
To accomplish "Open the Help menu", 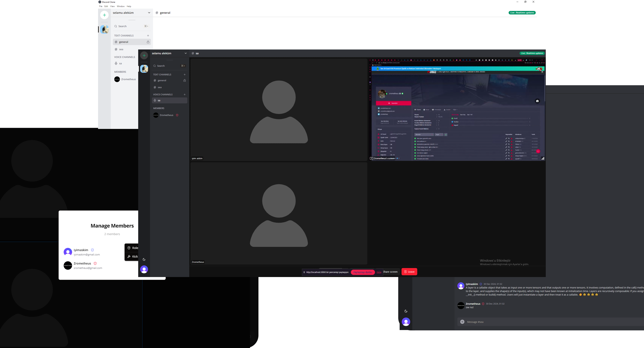I will pos(129,6).
